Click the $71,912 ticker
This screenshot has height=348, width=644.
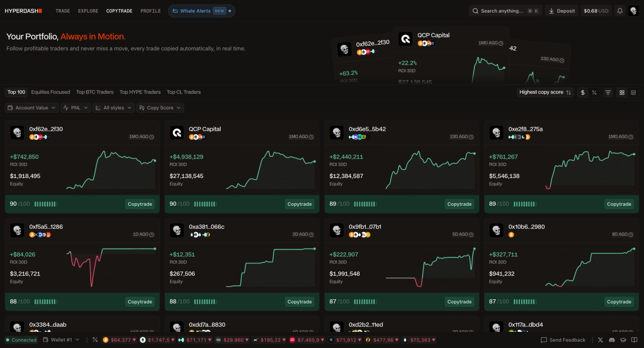[x=345, y=340]
